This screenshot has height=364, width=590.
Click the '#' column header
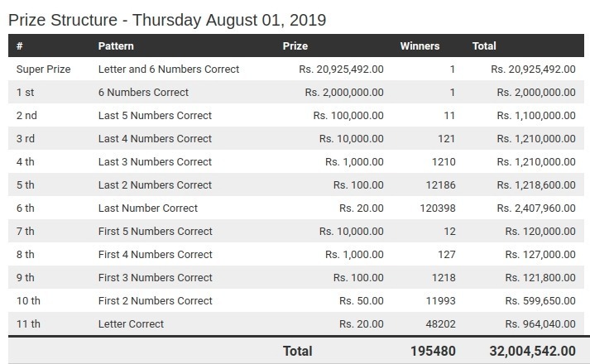pyautogui.click(x=19, y=46)
